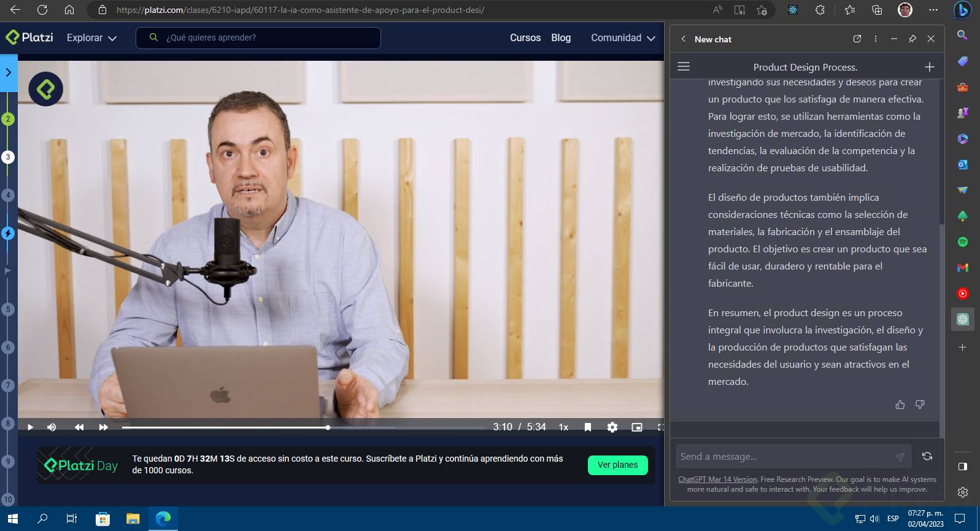Give thumbs down to the ChatGPT response
Viewport: 980px width, 531px height.
(x=920, y=405)
